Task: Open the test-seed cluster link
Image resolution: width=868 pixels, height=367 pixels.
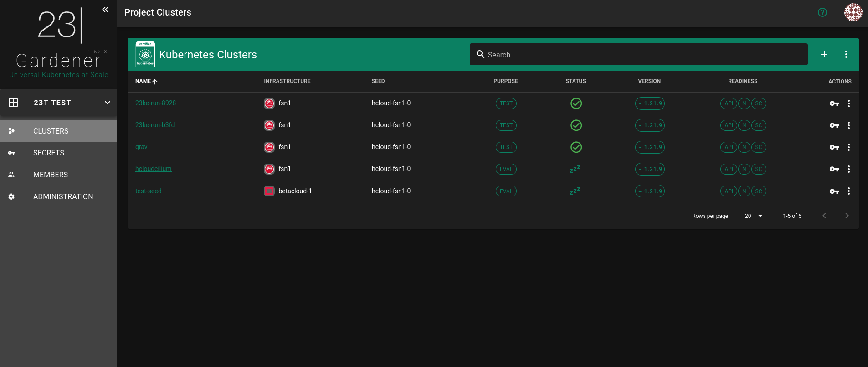Action: click(x=149, y=191)
